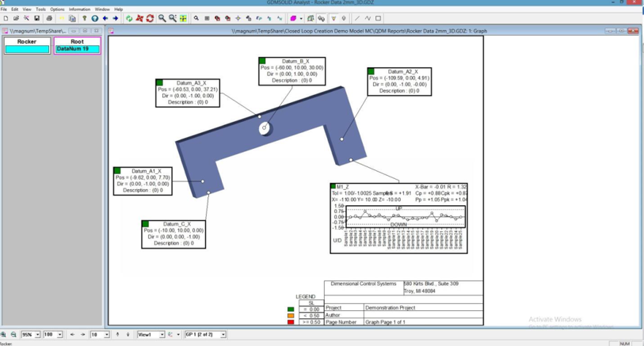
Task: Click the Save disk icon in toolbar
Action: click(x=36, y=18)
